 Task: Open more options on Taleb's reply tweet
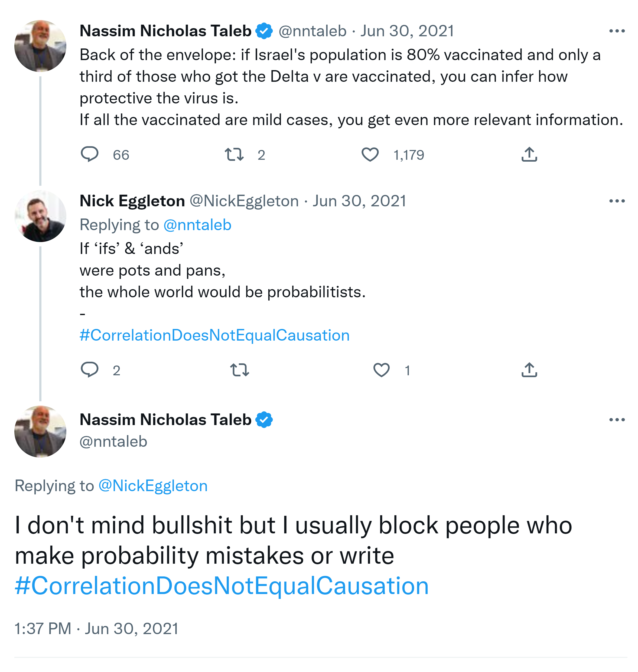(x=617, y=420)
